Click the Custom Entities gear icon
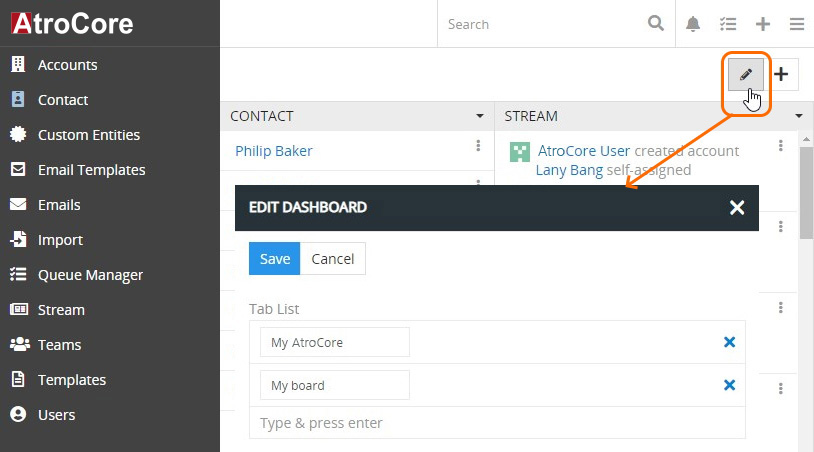 [x=18, y=134]
